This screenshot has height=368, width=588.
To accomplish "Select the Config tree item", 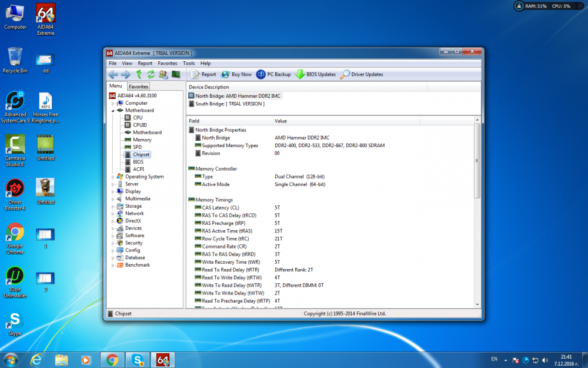I will coord(132,250).
